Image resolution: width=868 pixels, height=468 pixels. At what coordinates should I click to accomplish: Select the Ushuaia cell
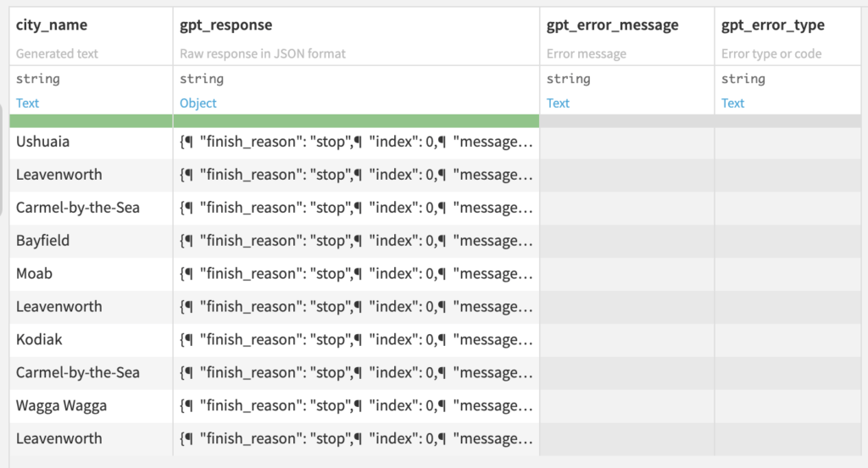click(43, 142)
